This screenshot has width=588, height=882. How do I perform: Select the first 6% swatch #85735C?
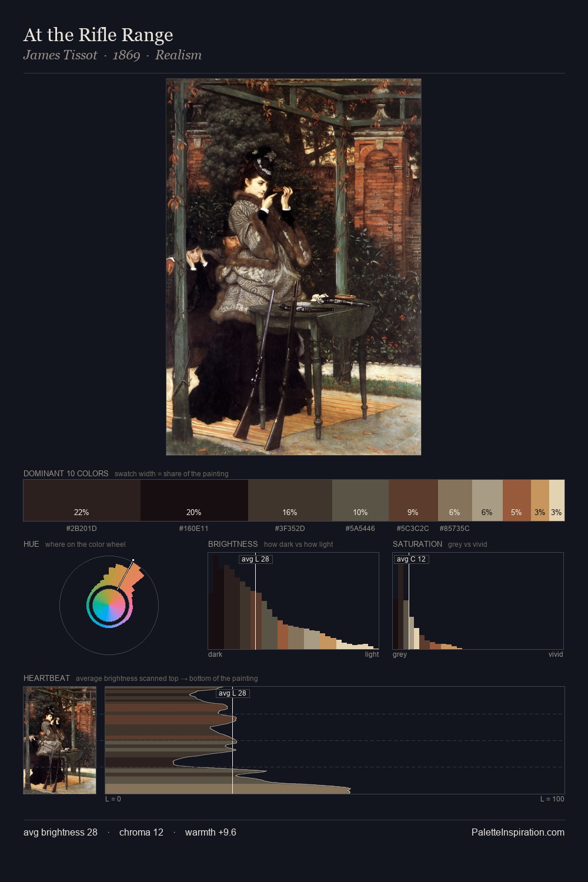[x=455, y=500]
